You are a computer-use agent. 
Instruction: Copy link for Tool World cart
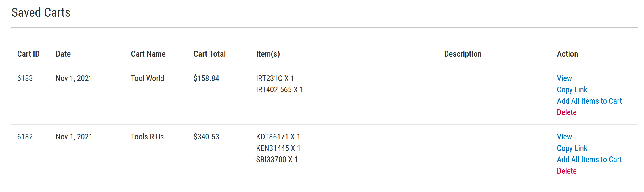(x=572, y=90)
